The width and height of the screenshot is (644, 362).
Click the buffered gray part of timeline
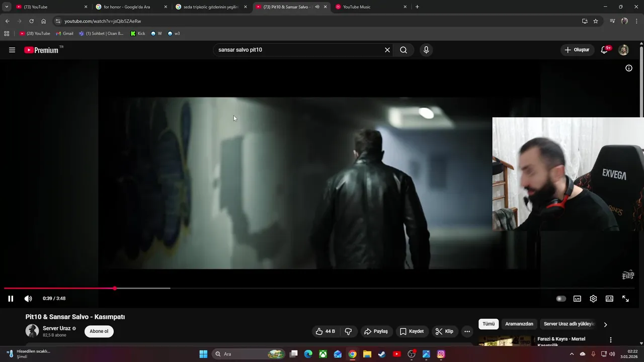[143, 288]
